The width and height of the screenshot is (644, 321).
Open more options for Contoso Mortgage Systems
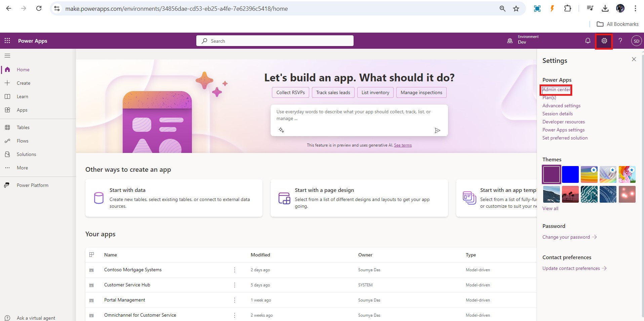coord(235,270)
